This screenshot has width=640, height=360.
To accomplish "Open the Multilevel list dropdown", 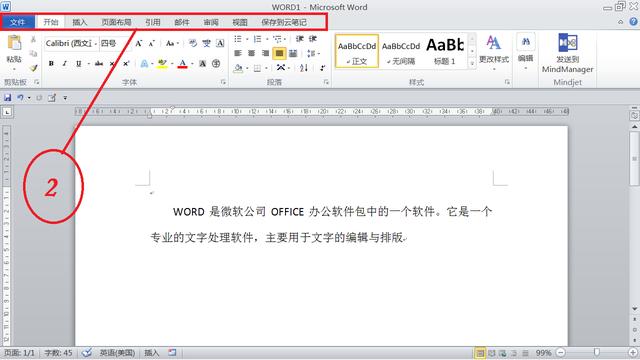I will pos(285,39).
